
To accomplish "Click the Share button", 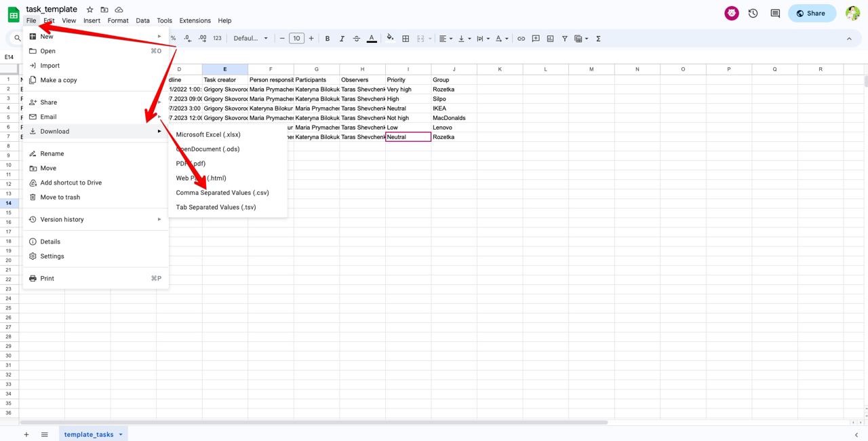I will 811,13.
